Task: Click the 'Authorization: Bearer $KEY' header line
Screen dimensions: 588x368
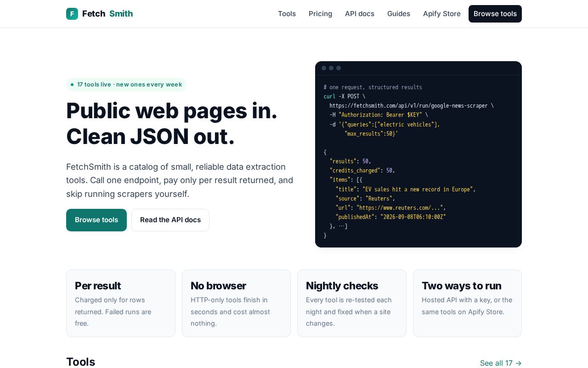Action: 379,115
